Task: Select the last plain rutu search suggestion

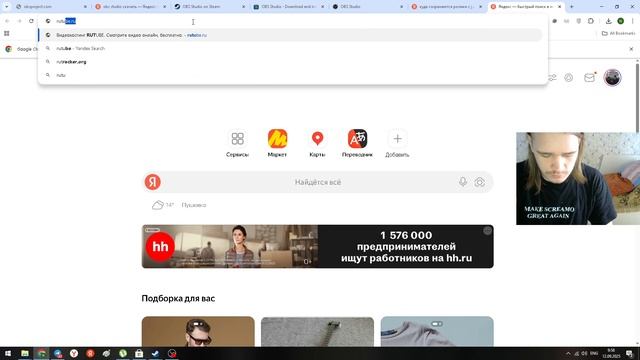Action: (x=290, y=76)
